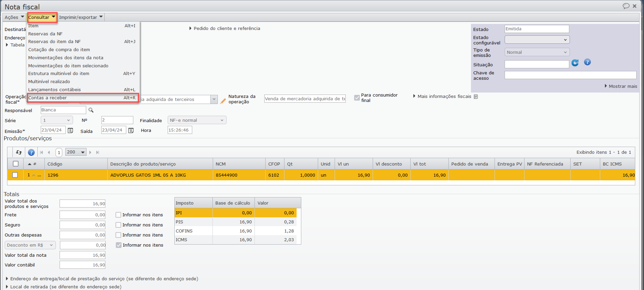This screenshot has height=290, width=644.
Task: Expand the Mostrar mais section
Action: [621, 86]
